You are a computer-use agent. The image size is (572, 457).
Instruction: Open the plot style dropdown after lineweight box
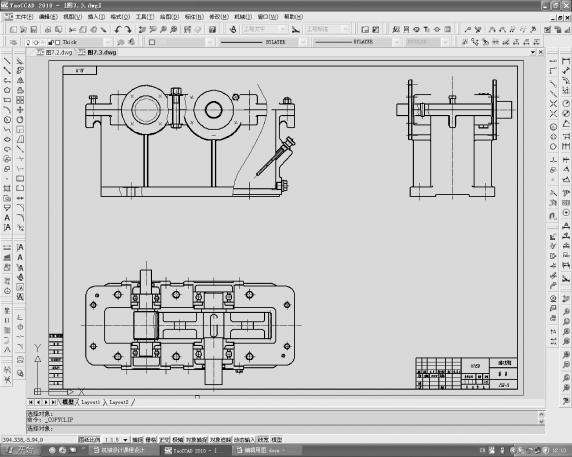coord(445,42)
